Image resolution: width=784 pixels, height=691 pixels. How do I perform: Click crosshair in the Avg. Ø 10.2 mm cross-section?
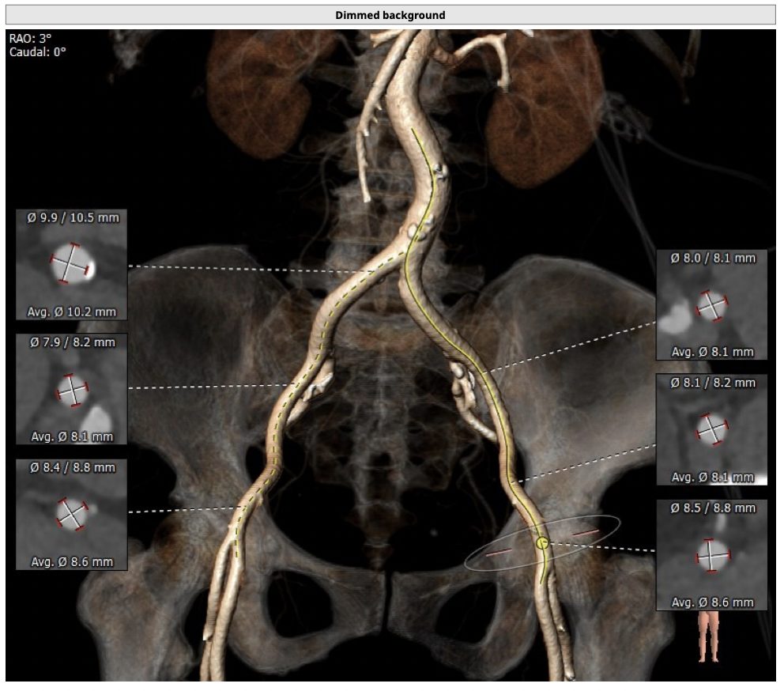70,263
